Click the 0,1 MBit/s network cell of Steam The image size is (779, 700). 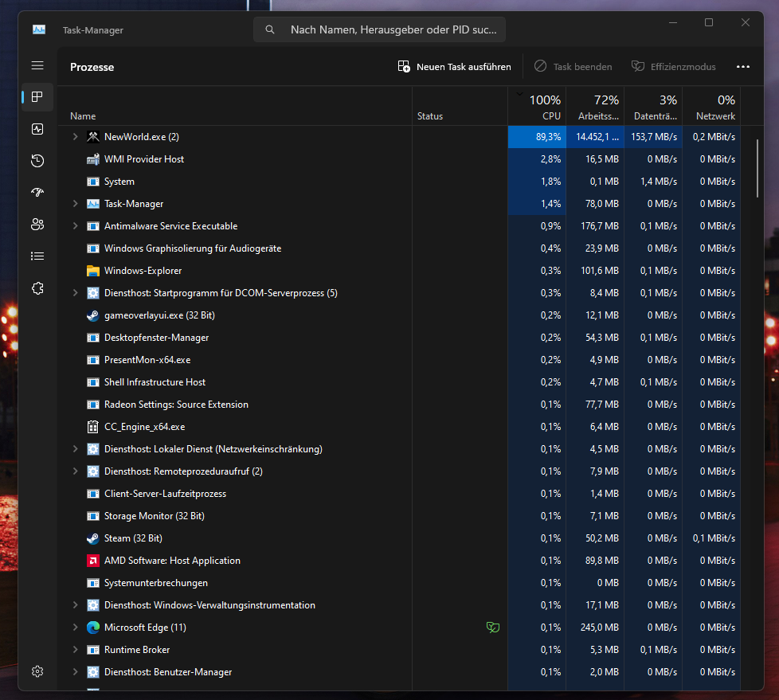(711, 538)
